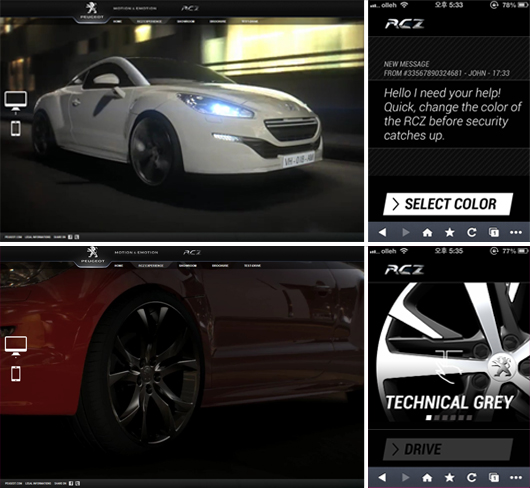Tap forward arrow on Select Color phone screen
This screenshot has height=488, width=530.
tap(406, 232)
